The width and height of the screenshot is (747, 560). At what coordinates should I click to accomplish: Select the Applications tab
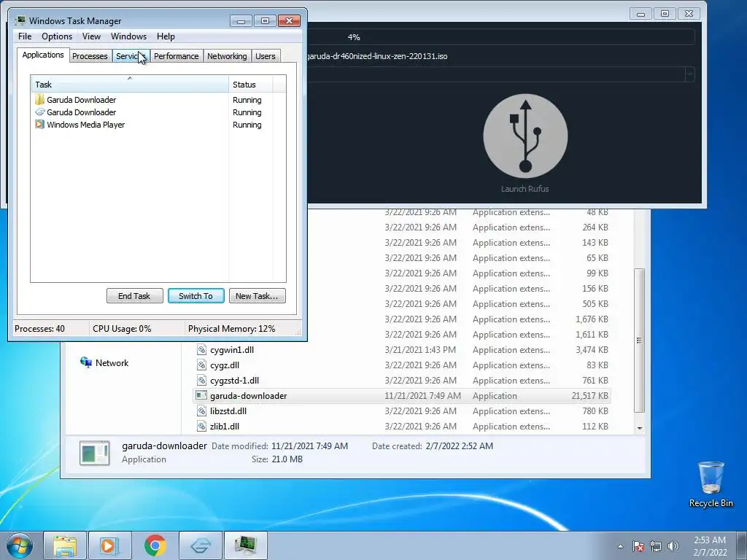coord(43,55)
